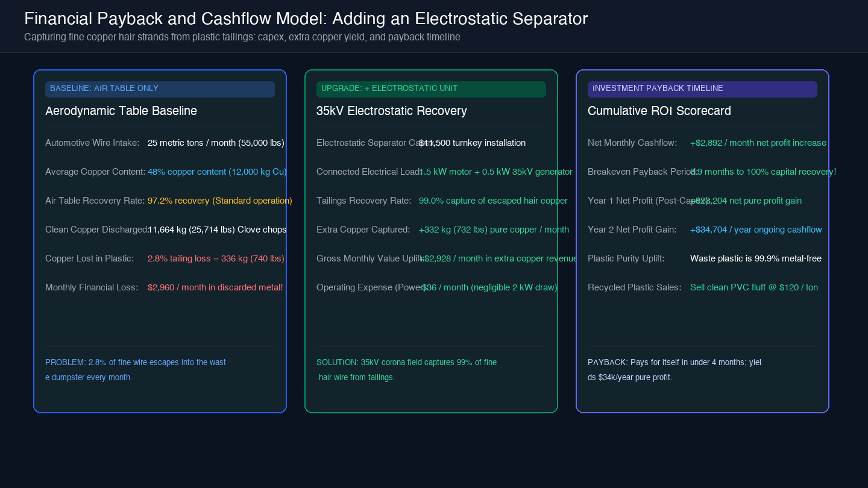Click the 'Cumulative ROI Scorecard' heading
Screen dimensions: 868x488
(659, 111)
